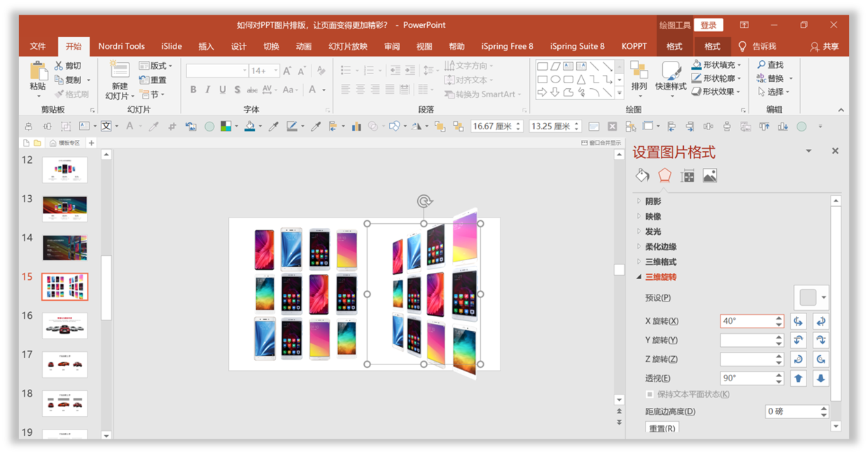The width and height of the screenshot is (868, 454).
Task: Open Shape Outline (形状轮廓) dropdown
Action: (716, 78)
